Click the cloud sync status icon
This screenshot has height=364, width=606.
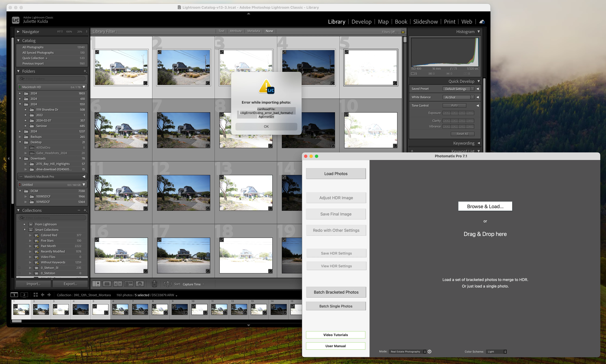[x=482, y=22]
